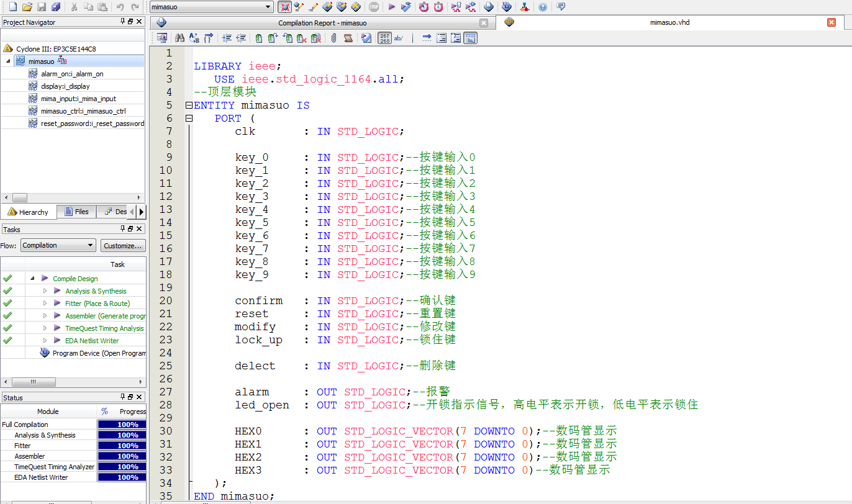This screenshot has height=504, width=852.
Task: Expand the Analysis & Synthesis task
Action: 45,291
